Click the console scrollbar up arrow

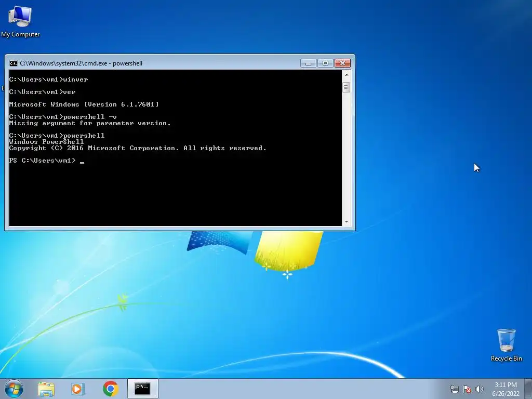coord(347,75)
